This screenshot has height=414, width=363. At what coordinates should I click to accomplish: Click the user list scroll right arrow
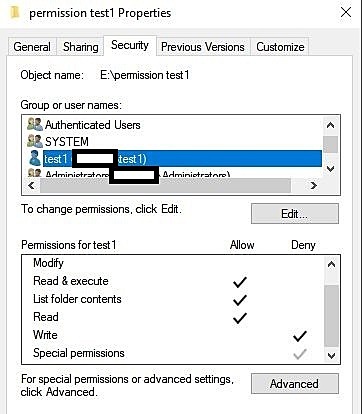click(x=313, y=185)
